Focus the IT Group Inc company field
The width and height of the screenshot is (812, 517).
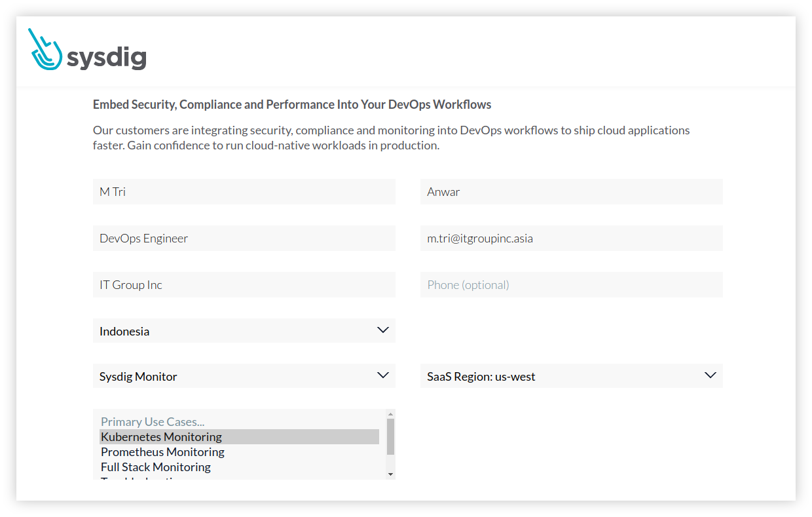[244, 285]
